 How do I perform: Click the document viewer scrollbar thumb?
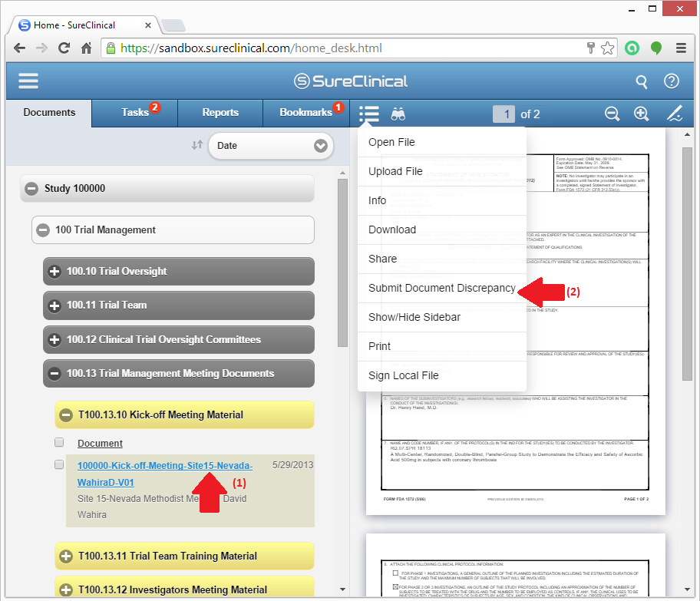click(x=687, y=263)
